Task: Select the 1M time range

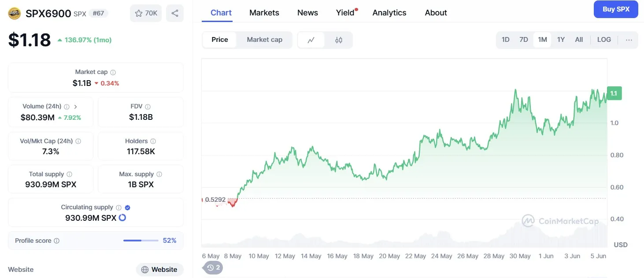Action: point(542,40)
